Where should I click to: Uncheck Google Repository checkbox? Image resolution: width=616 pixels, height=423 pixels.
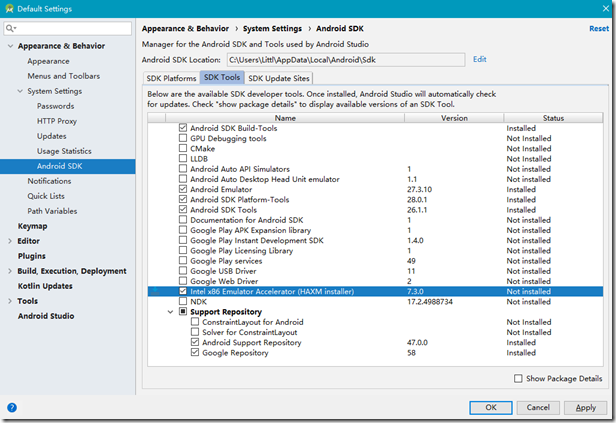[195, 352]
